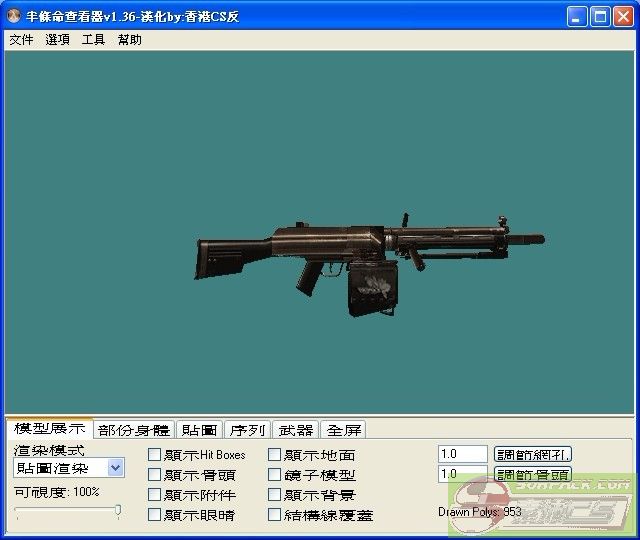Open the 武器 tab
This screenshot has width=640, height=540.
click(295, 430)
